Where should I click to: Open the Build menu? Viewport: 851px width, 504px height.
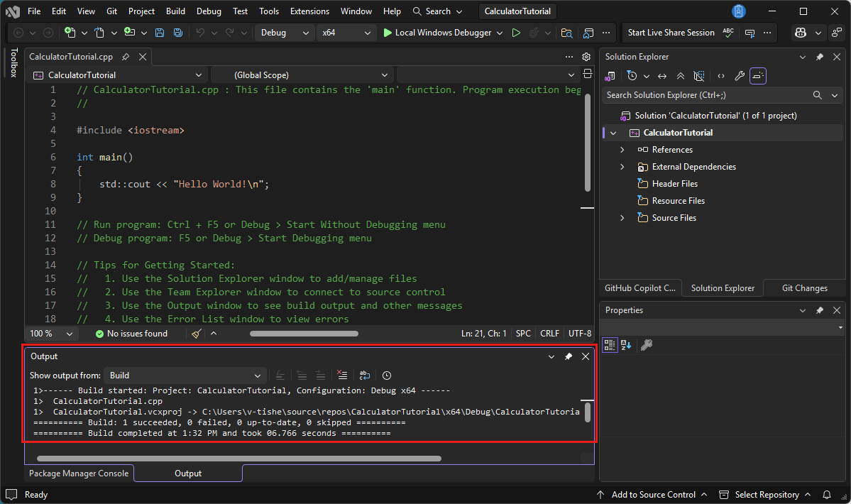[x=175, y=11]
